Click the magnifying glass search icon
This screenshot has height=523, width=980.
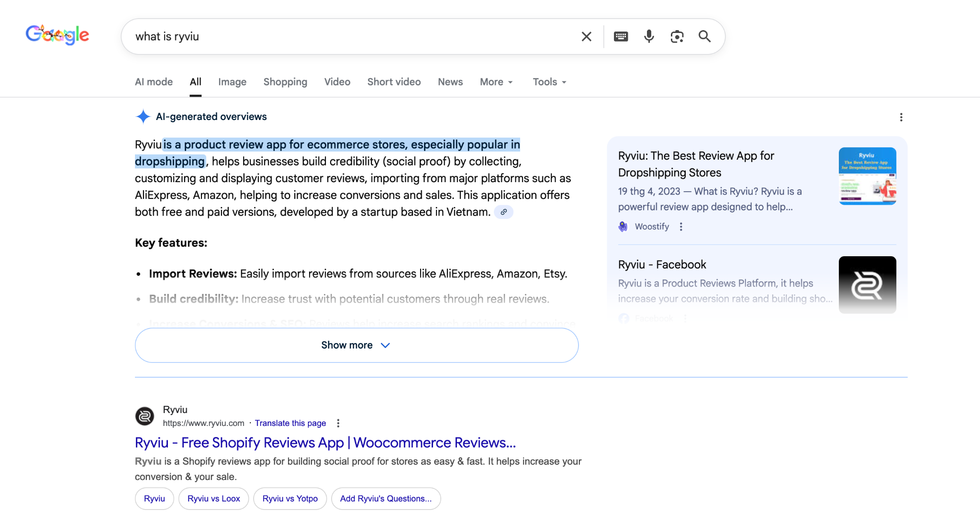tap(704, 36)
